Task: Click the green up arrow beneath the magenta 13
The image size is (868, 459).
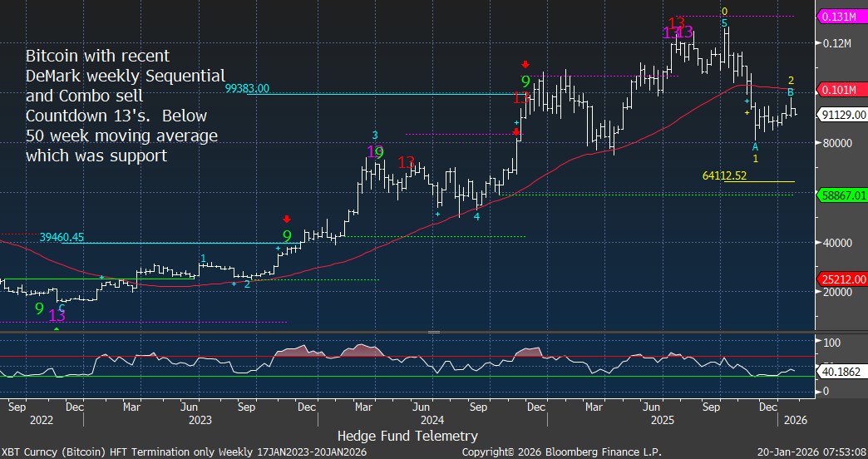Action: 57,329
